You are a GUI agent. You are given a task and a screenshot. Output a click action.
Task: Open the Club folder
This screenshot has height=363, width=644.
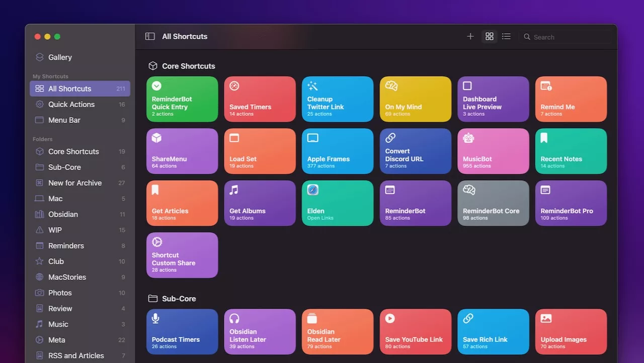pyautogui.click(x=80, y=261)
